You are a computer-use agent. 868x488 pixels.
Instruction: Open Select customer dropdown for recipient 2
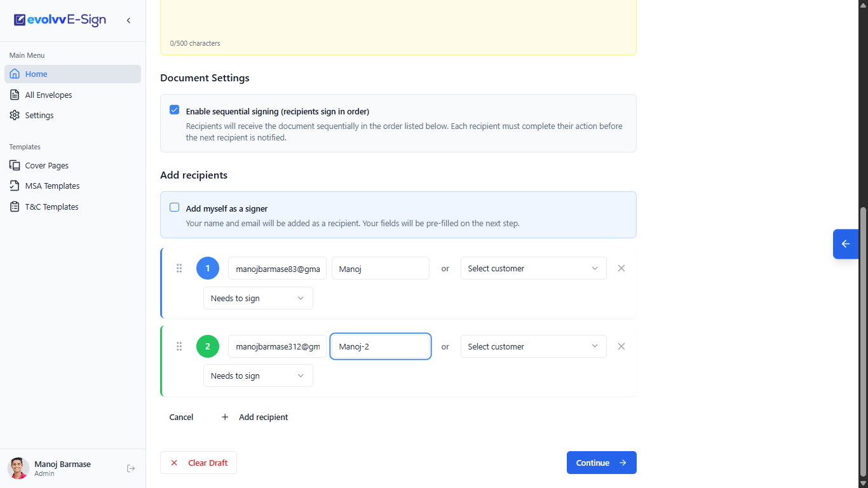pyautogui.click(x=534, y=346)
